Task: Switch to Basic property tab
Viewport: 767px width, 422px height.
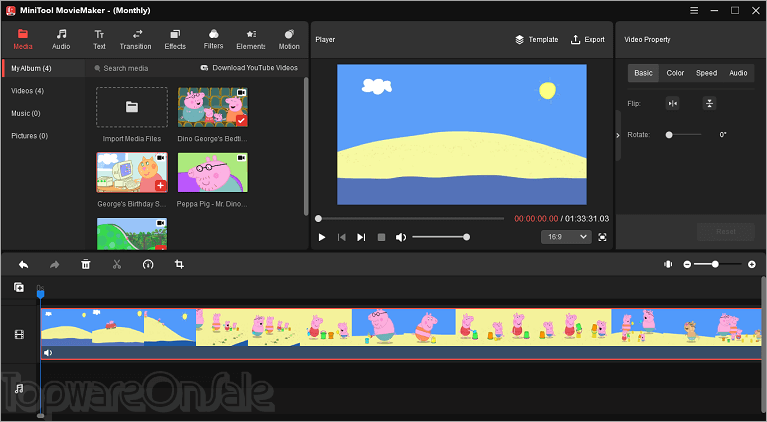Action: [643, 73]
